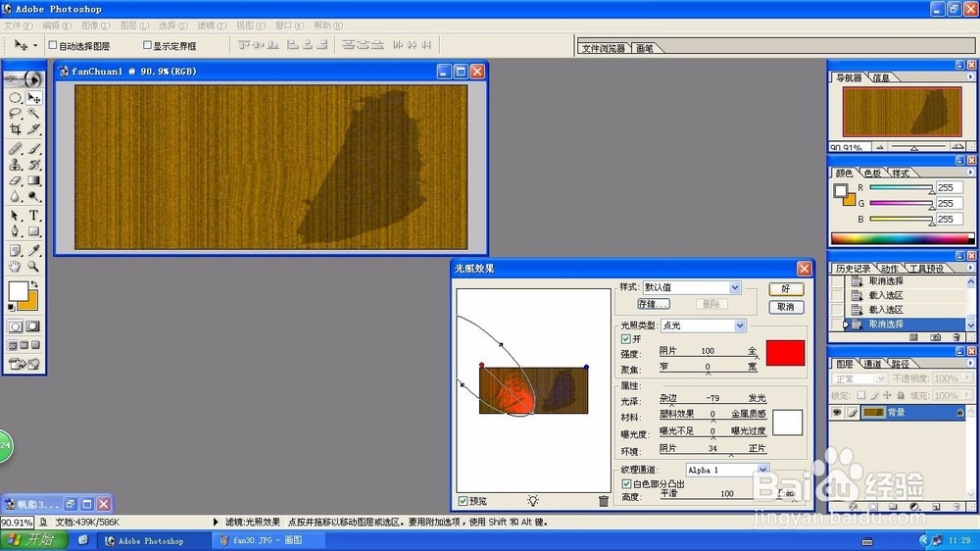Open the 光照类型 light type dropdown
This screenshot has width=980, height=551.
(x=739, y=326)
